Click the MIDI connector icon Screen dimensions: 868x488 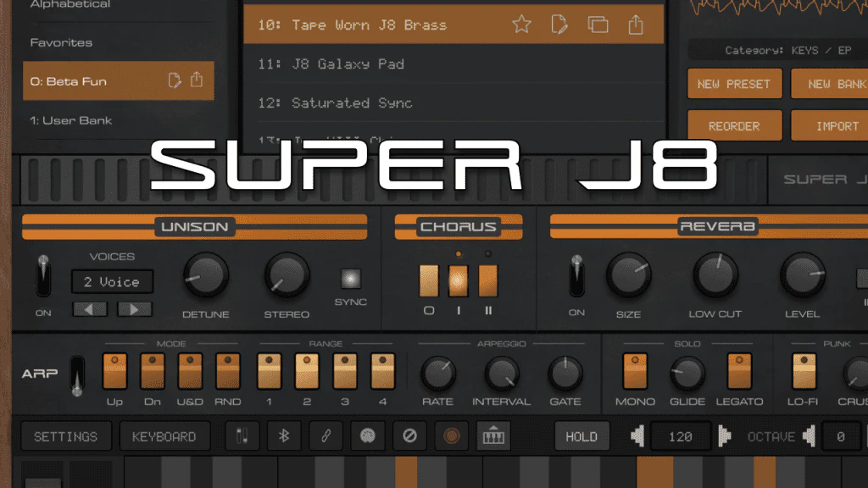tap(368, 436)
